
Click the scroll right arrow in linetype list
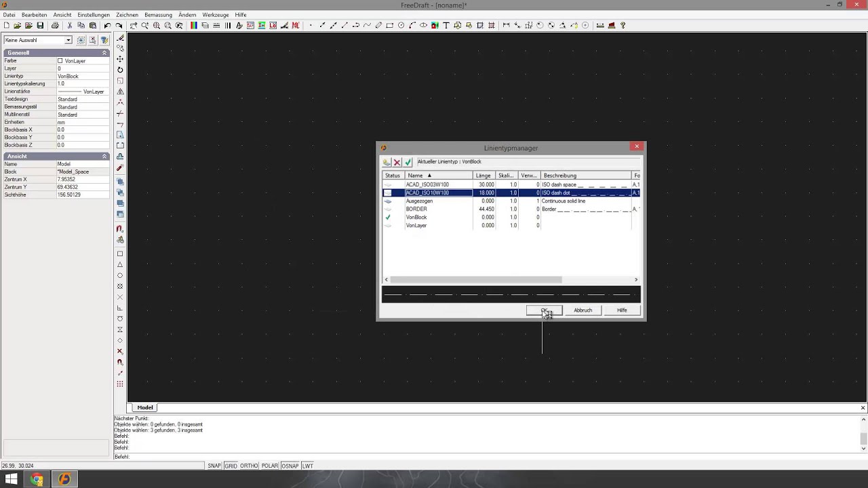636,279
